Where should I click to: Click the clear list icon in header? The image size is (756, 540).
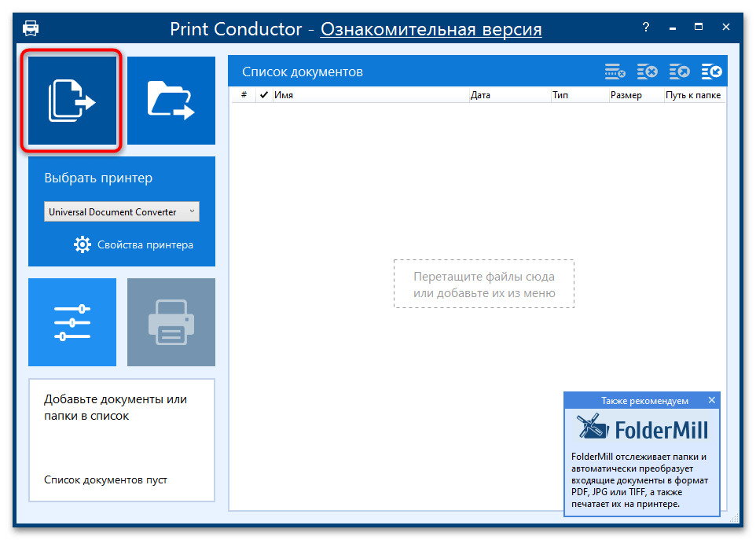point(615,72)
